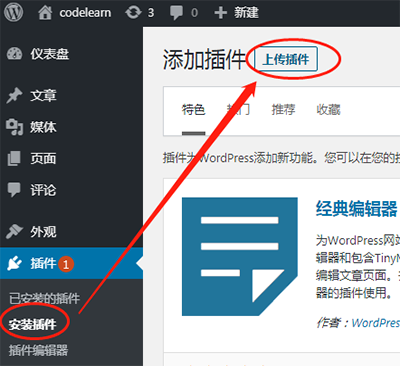Click the 外观 paintbrush icon
This screenshot has width=400, height=366.
point(14,232)
